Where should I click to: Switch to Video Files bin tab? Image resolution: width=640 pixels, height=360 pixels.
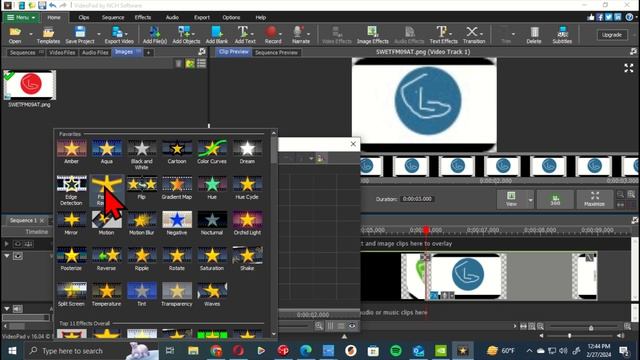(62, 53)
